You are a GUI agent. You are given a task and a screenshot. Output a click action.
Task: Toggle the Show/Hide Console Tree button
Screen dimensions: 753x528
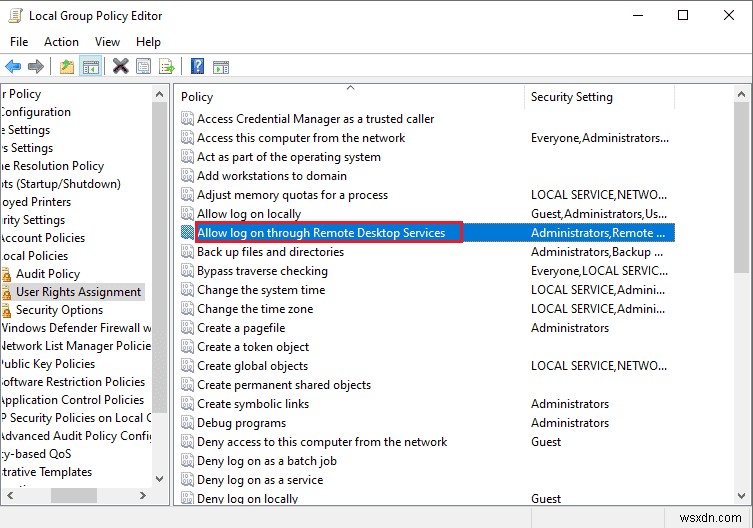point(90,67)
